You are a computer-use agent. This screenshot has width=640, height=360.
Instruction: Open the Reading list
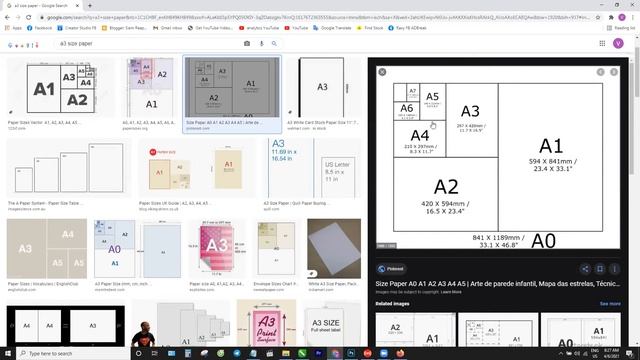tap(621, 28)
